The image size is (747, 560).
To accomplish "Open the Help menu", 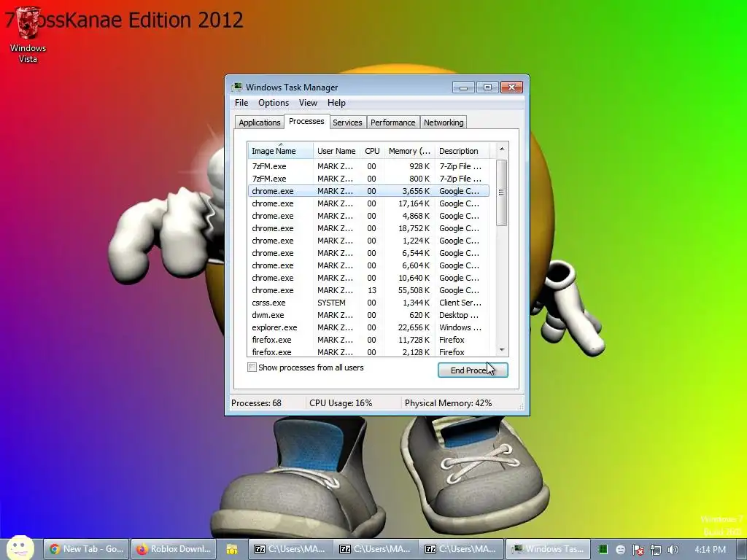I will [x=336, y=102].
